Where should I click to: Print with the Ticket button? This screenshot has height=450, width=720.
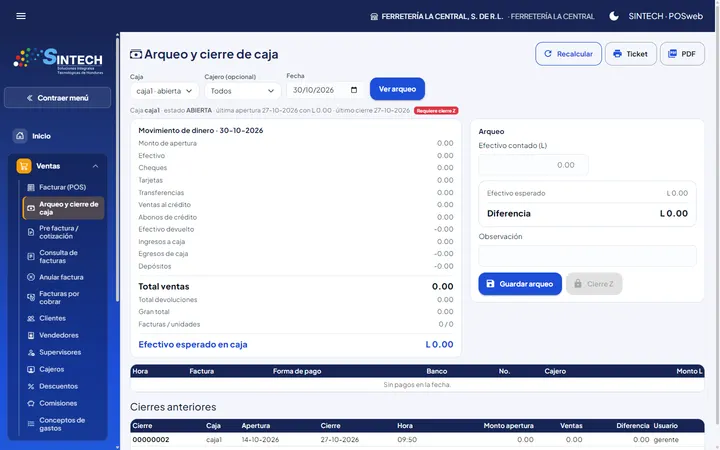tap(630, 54)
